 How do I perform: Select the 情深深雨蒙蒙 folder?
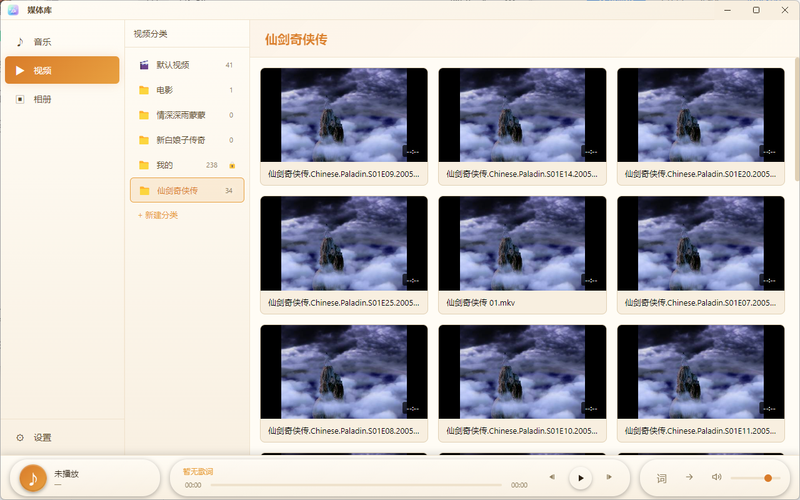pyautogui.click(x=187, y=115)
